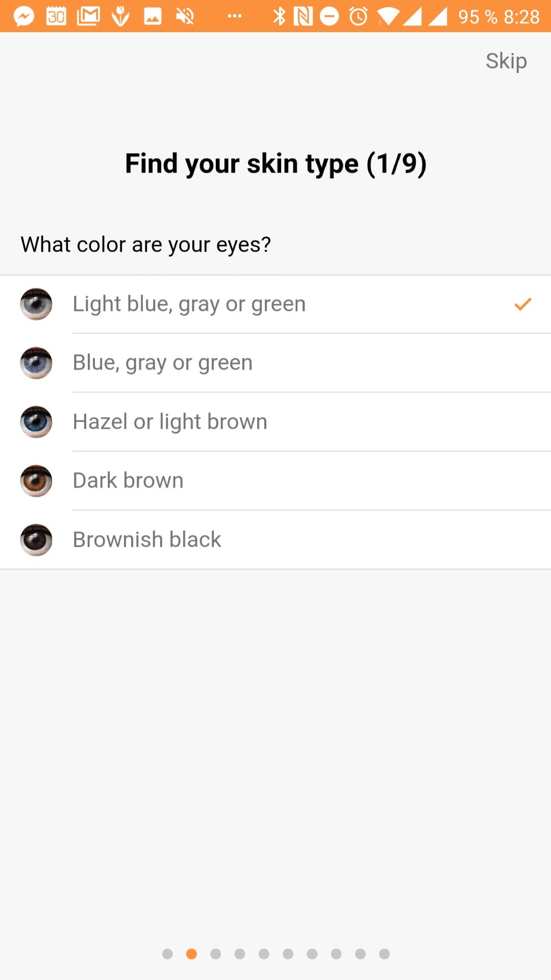The width and height of the screenshot is (551, 980).
Task: Choose "Blue, gray or green" eye color
Action: click(x=275, y=363)
